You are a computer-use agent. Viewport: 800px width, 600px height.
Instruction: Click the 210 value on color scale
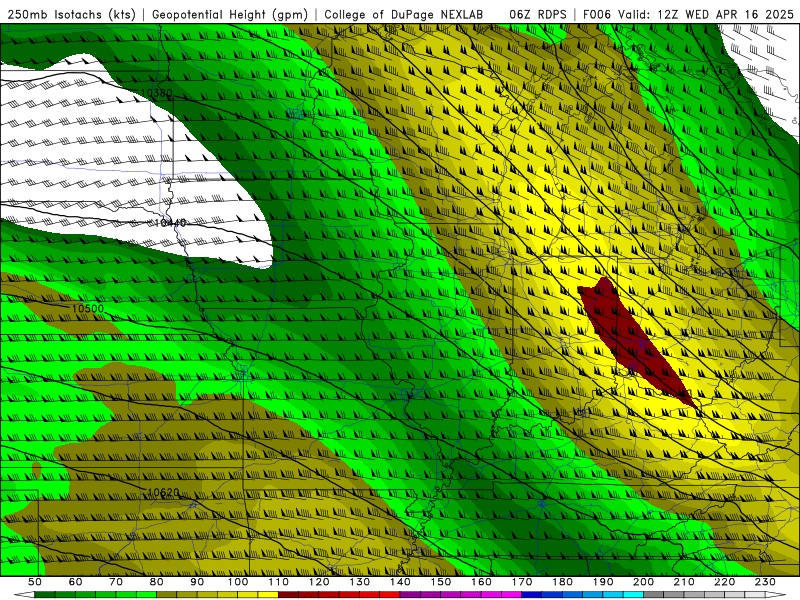(x=684, y=582)
